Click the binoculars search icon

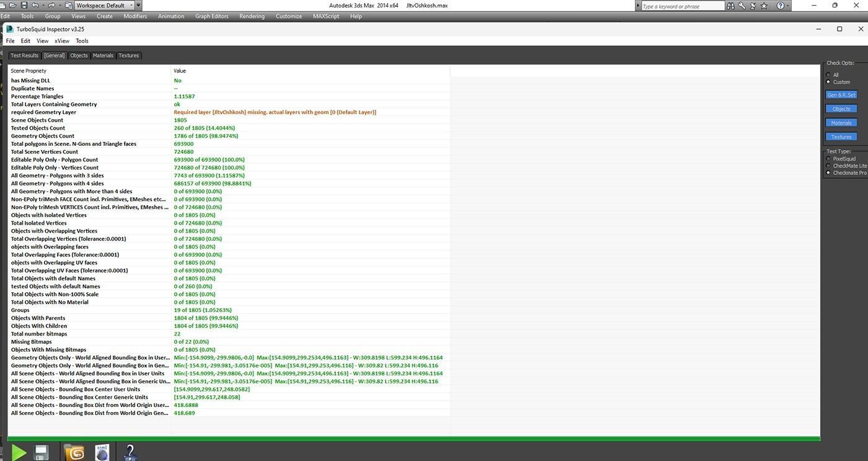731,6
